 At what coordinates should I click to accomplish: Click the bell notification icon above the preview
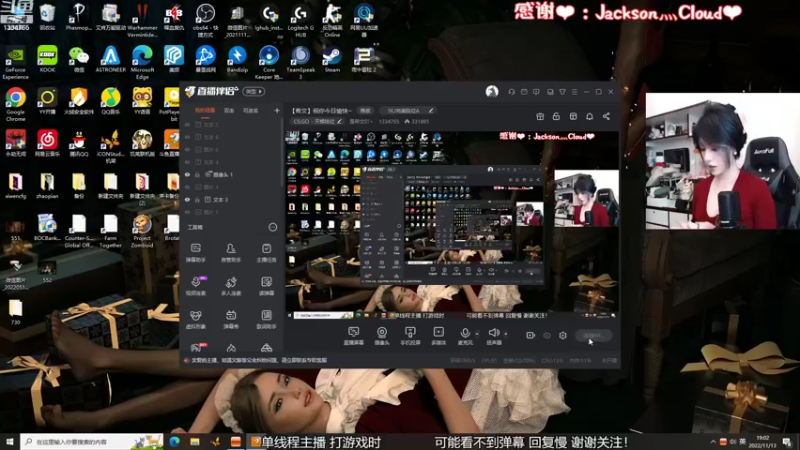pos(589,116)
